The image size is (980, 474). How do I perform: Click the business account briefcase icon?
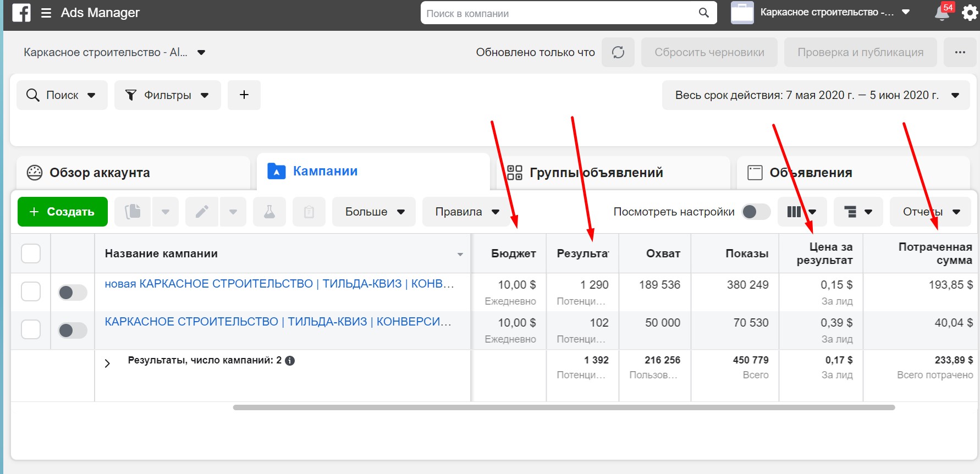click(x=742, y=13)
